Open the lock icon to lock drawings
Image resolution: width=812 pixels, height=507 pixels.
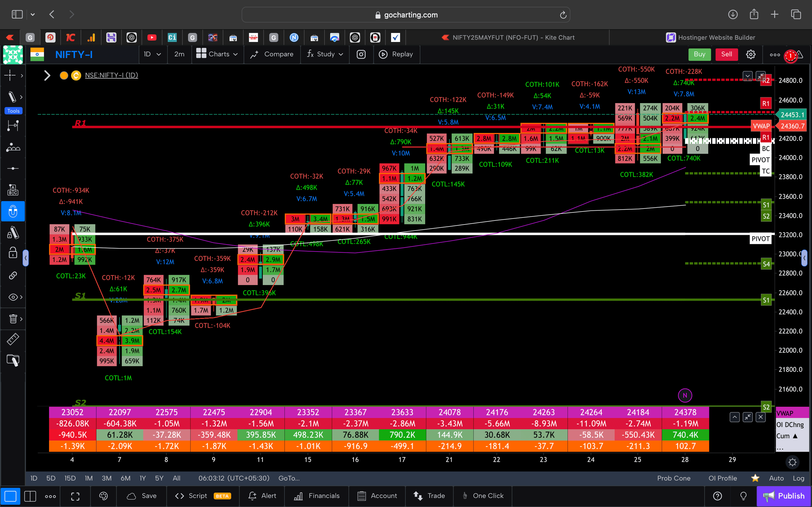point(13,253)
